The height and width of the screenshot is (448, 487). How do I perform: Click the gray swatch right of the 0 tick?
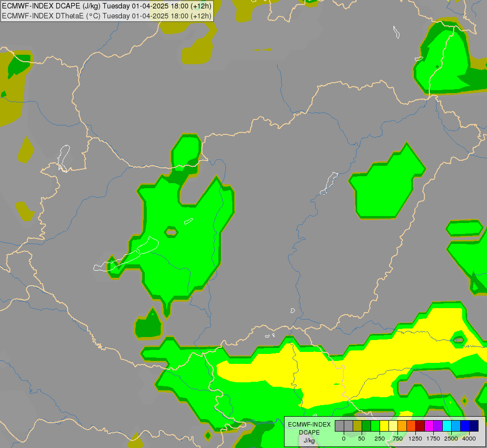pos(349,426)
